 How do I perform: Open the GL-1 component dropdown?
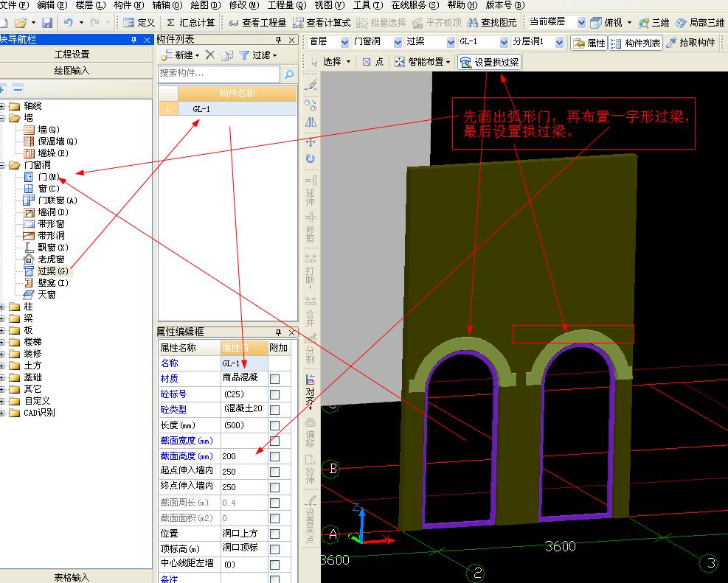504,42
